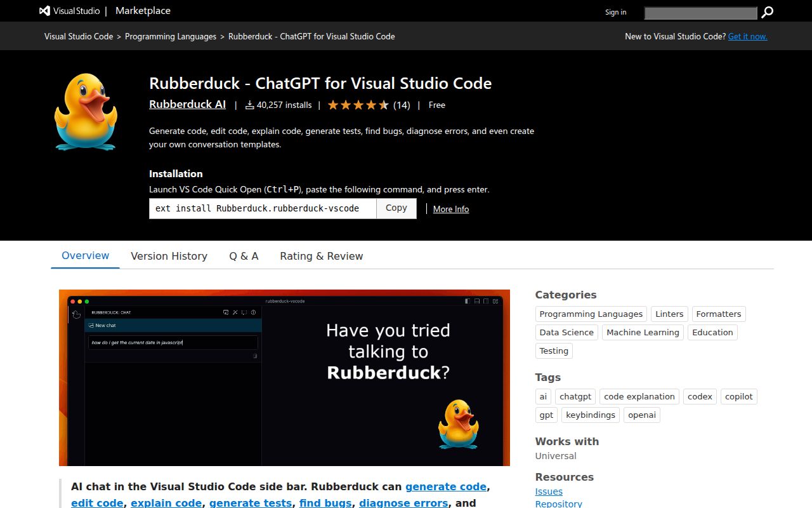Click the chatgpt tag
Image resolution: width=812 pixels, height=508 pixels.
coord(575,396)
